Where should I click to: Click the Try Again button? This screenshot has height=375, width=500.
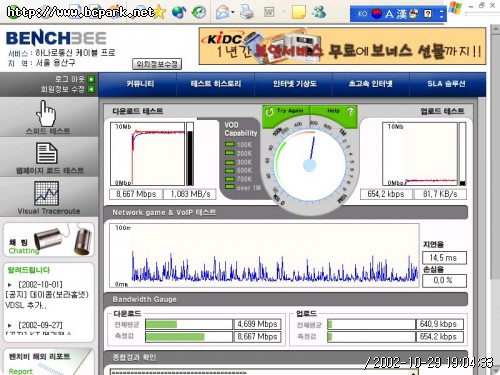[x=290, y=111]
